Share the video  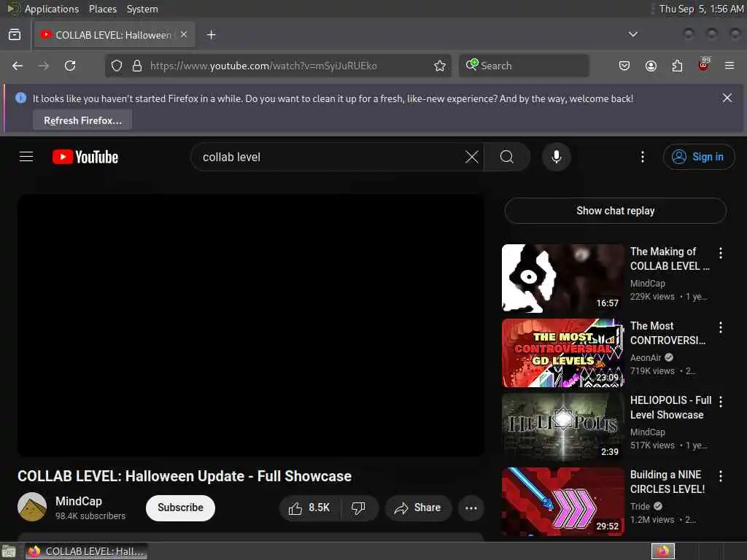[418, 507]
